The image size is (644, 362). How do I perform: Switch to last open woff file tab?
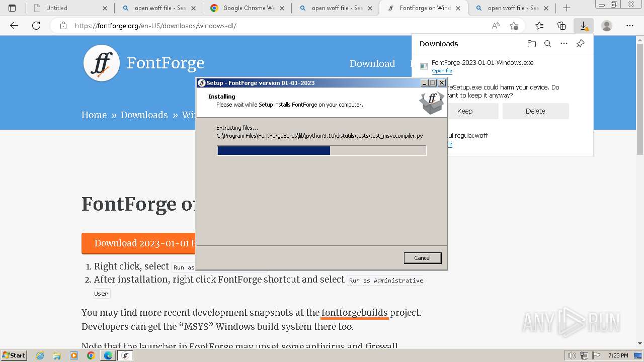(513, 8)
